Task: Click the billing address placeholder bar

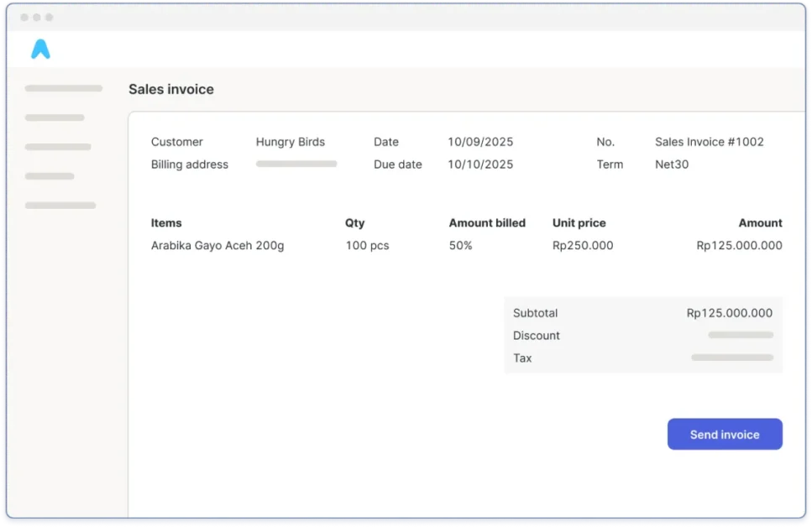Action: tap(296, 164)
